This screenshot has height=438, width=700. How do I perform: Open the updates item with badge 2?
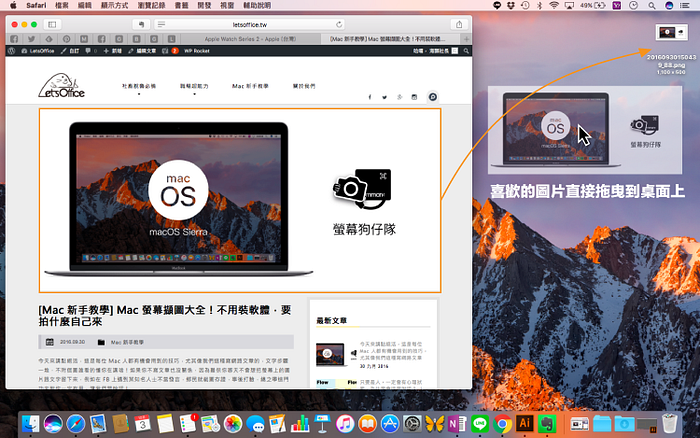coord(170,51)
